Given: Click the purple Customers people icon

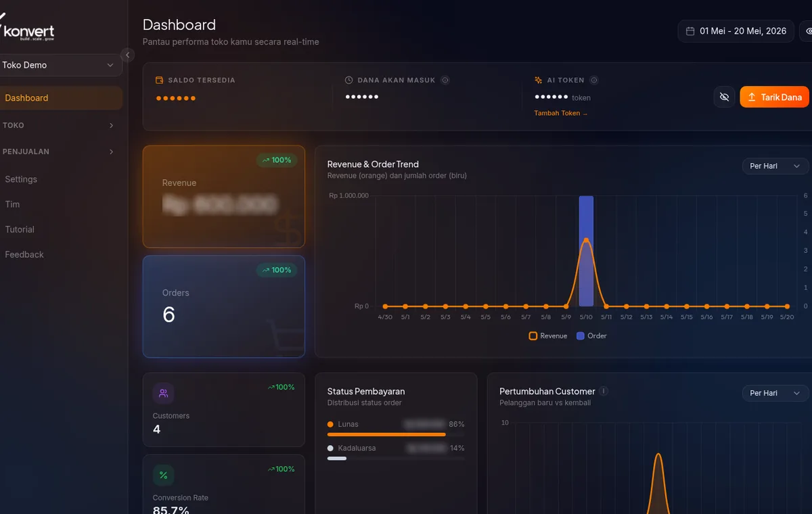Looking at the screenshot, I should 163,394.
